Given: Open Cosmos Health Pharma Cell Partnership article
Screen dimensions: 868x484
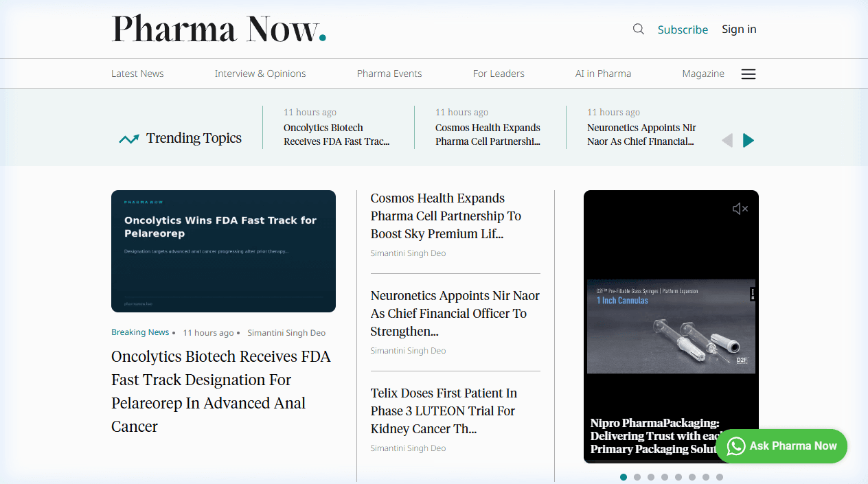Looking at the screenshot, I should [x=446, y=216].
